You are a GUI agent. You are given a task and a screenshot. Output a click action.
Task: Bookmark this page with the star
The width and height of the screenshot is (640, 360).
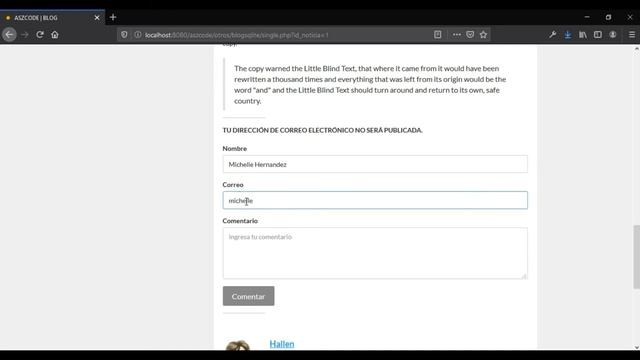(x=483, y=35)
